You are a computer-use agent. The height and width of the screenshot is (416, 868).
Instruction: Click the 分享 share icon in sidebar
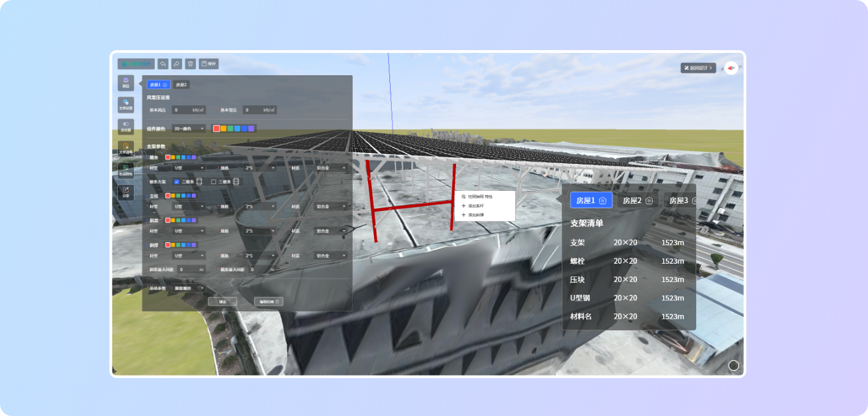[125, 193]
